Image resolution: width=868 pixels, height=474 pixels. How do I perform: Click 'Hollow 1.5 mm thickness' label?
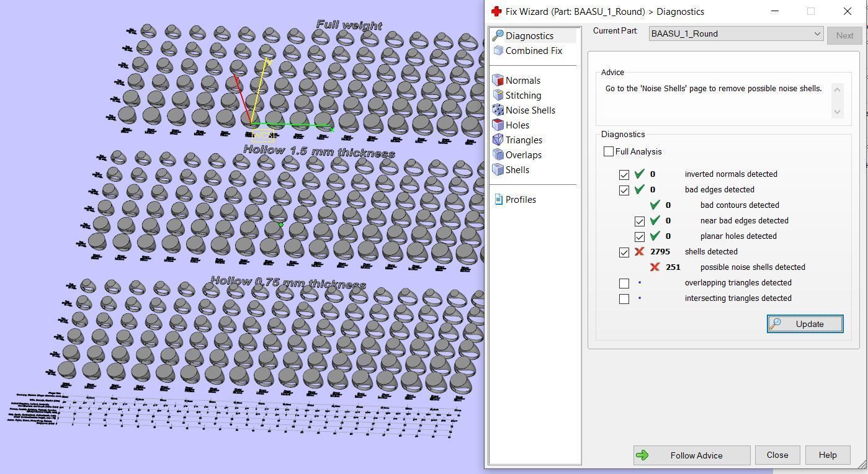coord(319,151)
